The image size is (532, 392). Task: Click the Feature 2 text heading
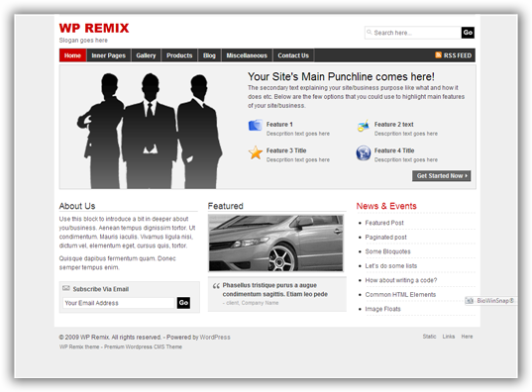[394, 125]
